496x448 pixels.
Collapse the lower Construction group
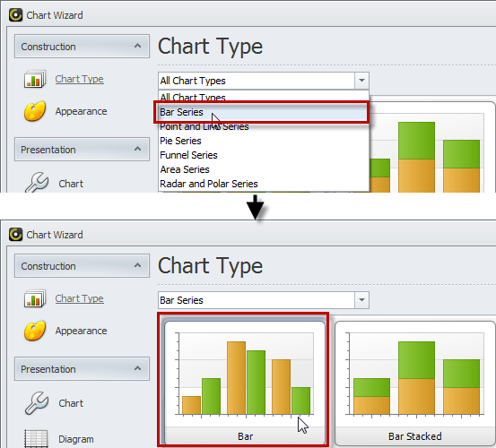(x=137, y=266)
